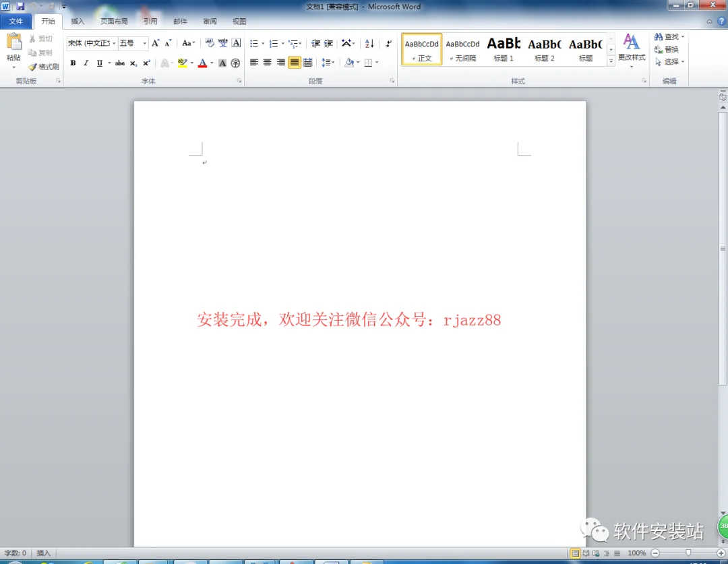
Task: Open the font name dropdown (宋体)
Action: pos(114,43)
